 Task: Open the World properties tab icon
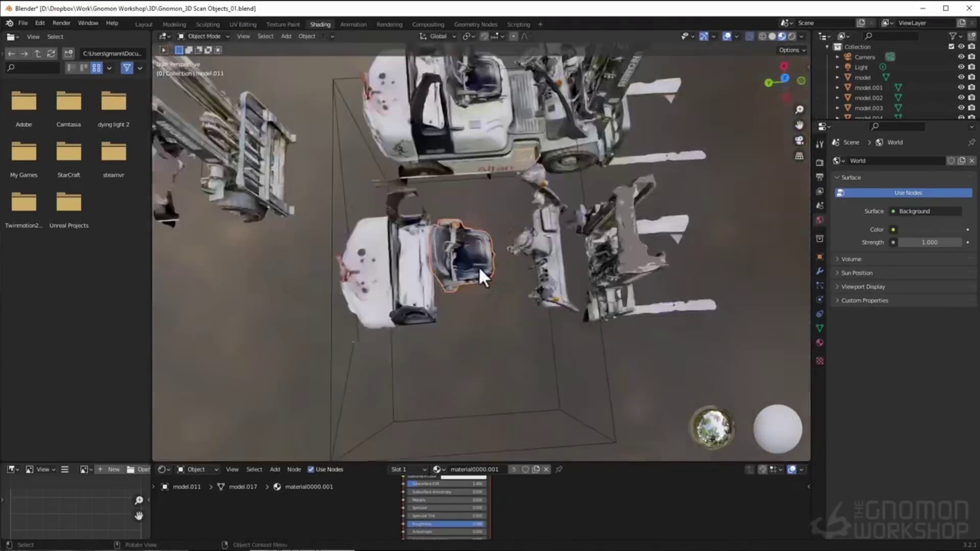click(820, 220)
